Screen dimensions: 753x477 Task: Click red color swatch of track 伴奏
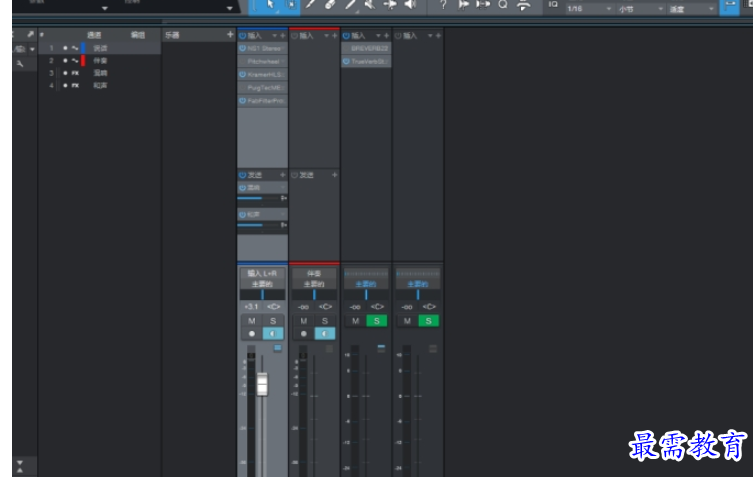[83, 61]
